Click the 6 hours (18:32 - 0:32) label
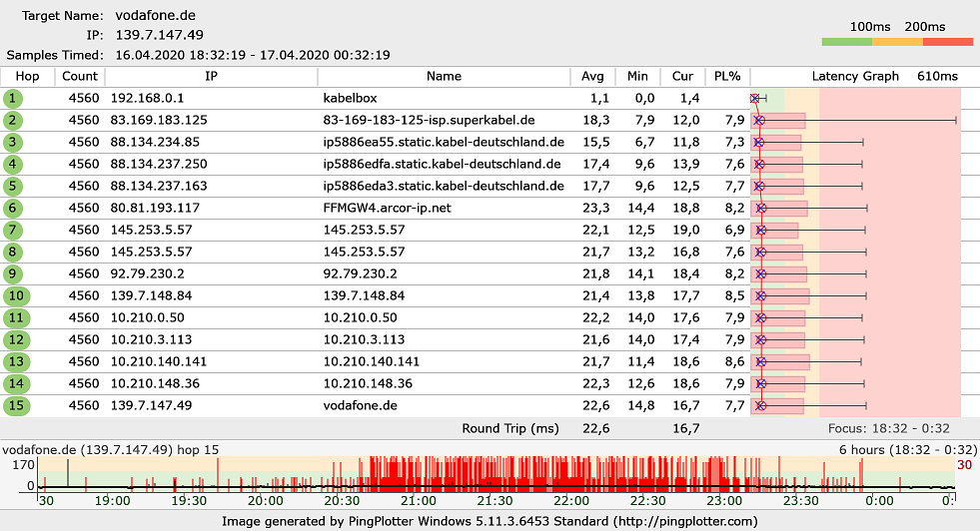 coord(907,450)
